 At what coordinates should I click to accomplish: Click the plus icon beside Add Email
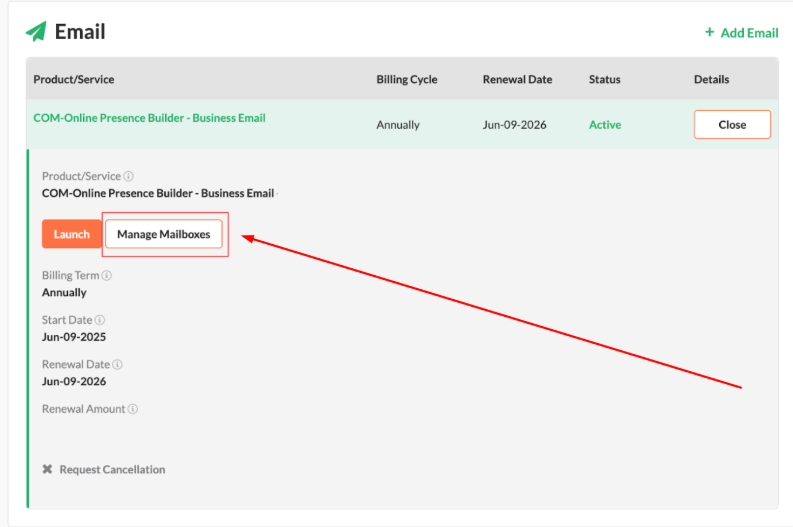pos(710,32)
